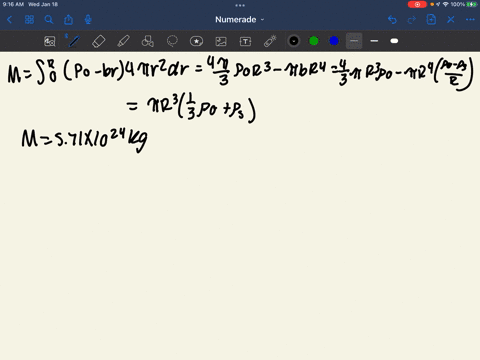This screenshot has width=480, height=360.
Task: Tap the share export icon
Action: [x=68, y=20]
